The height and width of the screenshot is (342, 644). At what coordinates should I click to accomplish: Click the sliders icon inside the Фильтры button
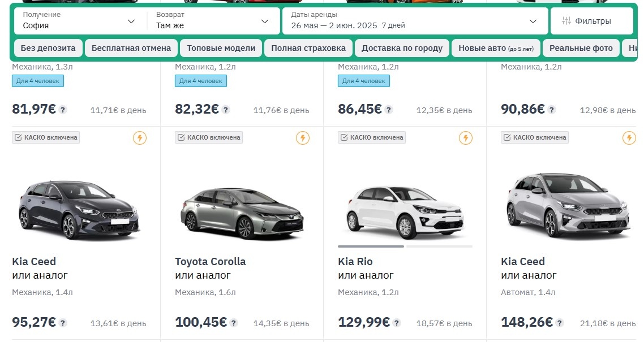tap(565, 20)
